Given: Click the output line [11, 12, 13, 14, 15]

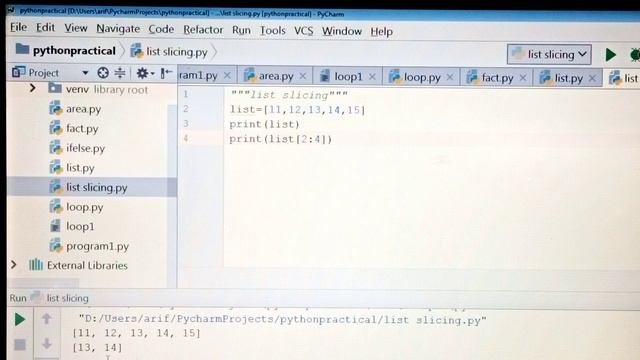Looking at the screenshot, I should (x=136, y=333).
